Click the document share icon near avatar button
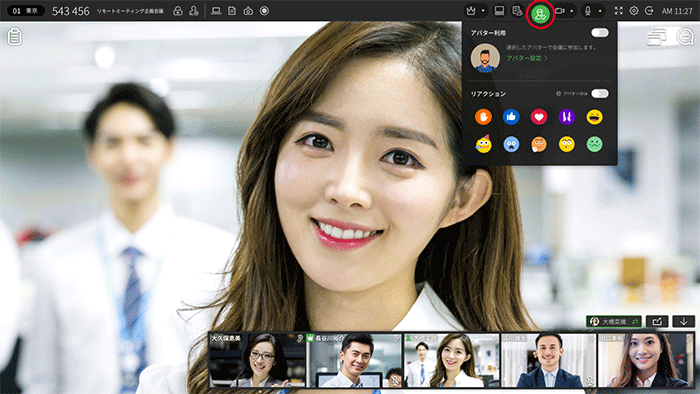The height and width of the screenshot is (394, 700). point(517,11)
